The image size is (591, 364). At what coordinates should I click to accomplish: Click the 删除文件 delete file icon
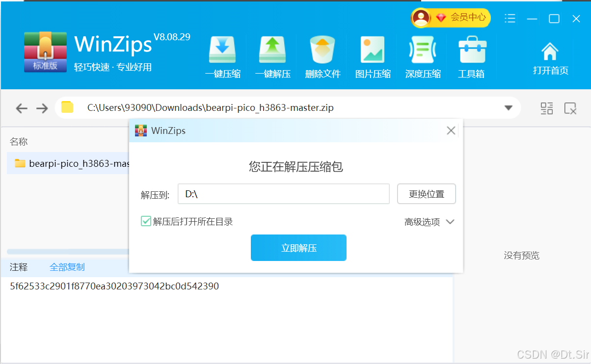tap(322, 51)
